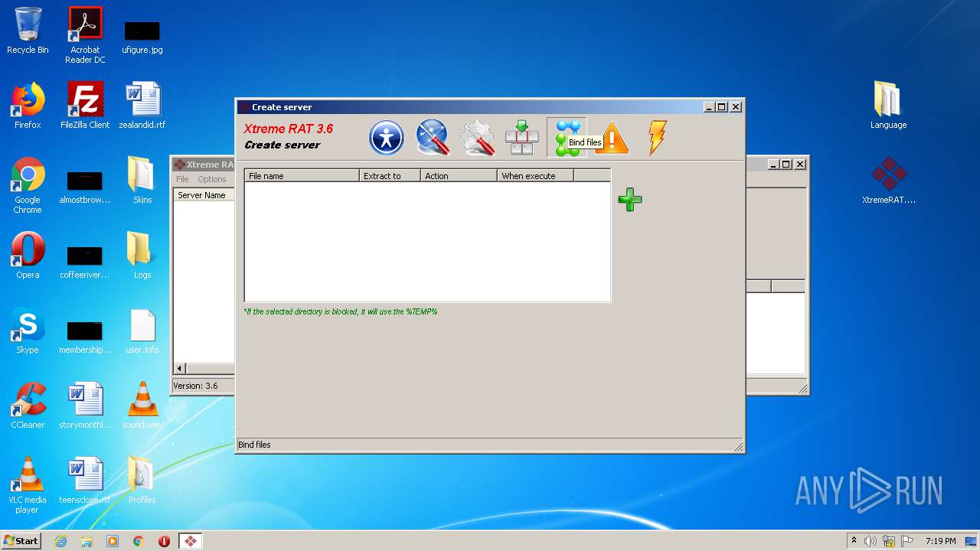980x551 pixels.
Task: Click the Extract to column header
Action: (390, 176)
